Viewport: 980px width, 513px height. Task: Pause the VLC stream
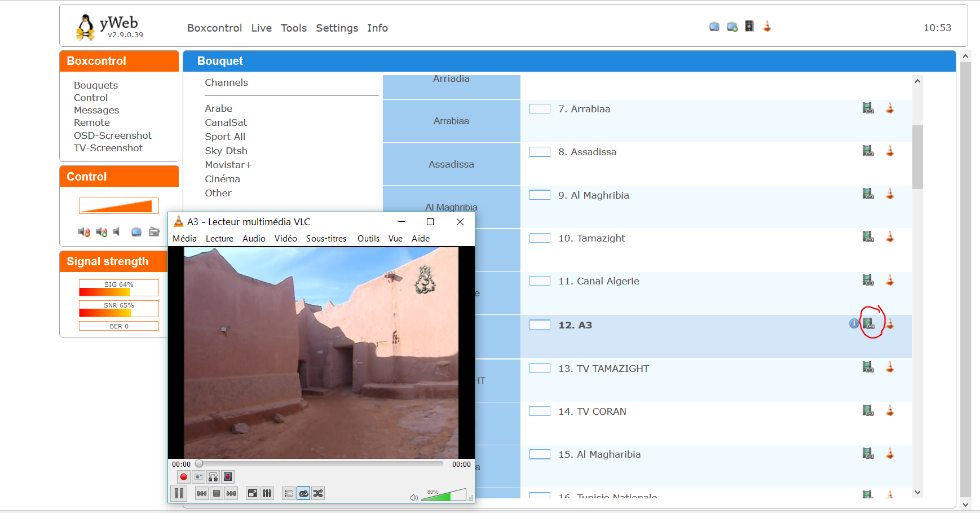coord(179,493)
